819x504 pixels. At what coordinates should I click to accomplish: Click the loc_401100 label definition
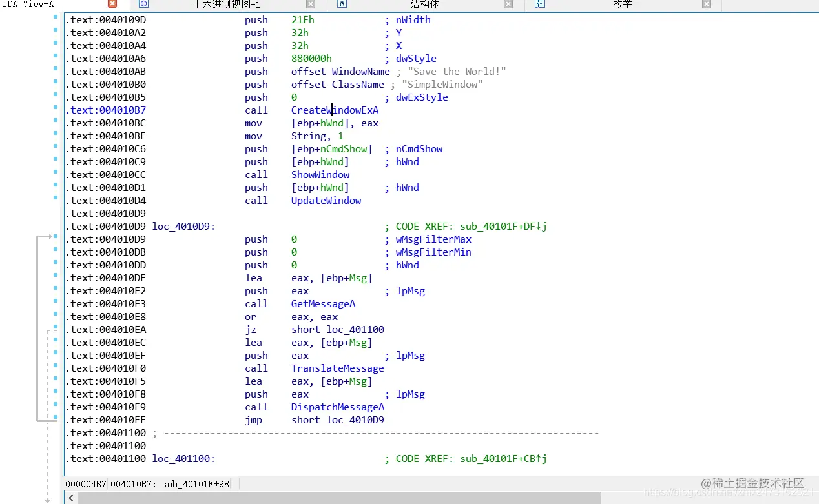click(183, 459)
